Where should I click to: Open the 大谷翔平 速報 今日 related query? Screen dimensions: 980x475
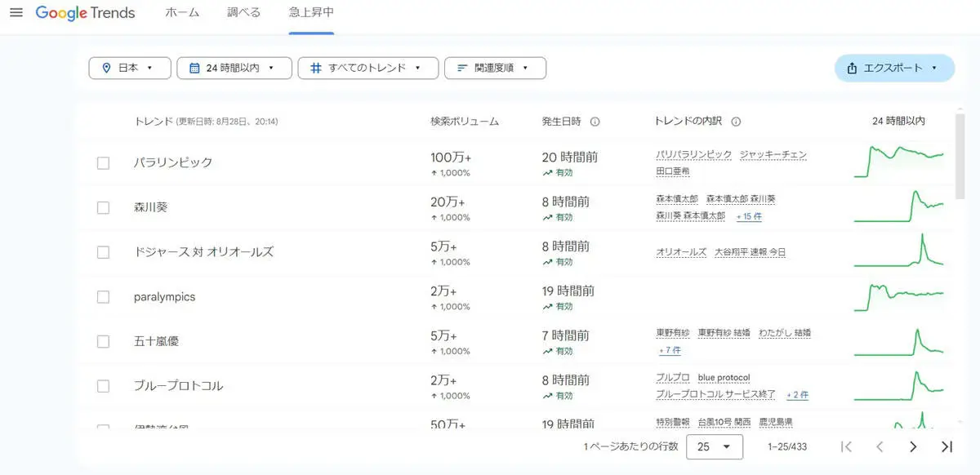(x=750, y=252)
